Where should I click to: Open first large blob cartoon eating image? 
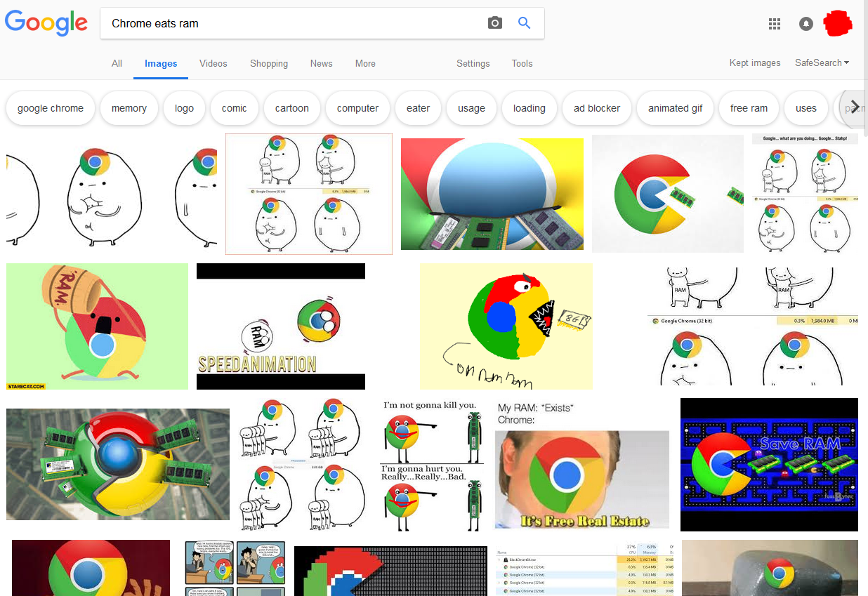(x=112, y=194)
